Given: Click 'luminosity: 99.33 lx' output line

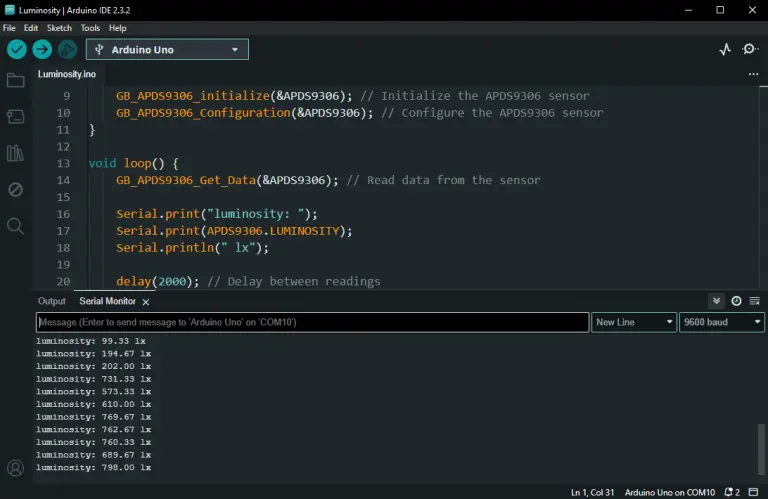Looking at the screenshot, I should coord(91,341).
